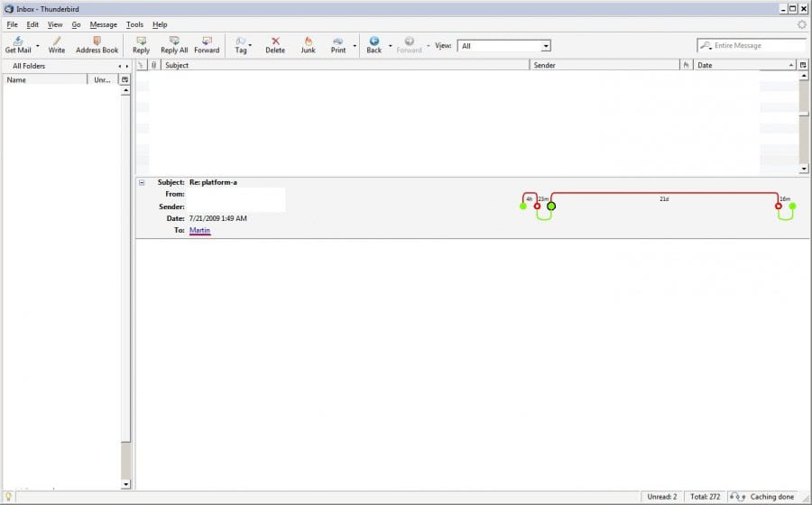Viewport: 812px width, 505px height.
Task: Expand the Tag button dropdown
Action: 250,46
